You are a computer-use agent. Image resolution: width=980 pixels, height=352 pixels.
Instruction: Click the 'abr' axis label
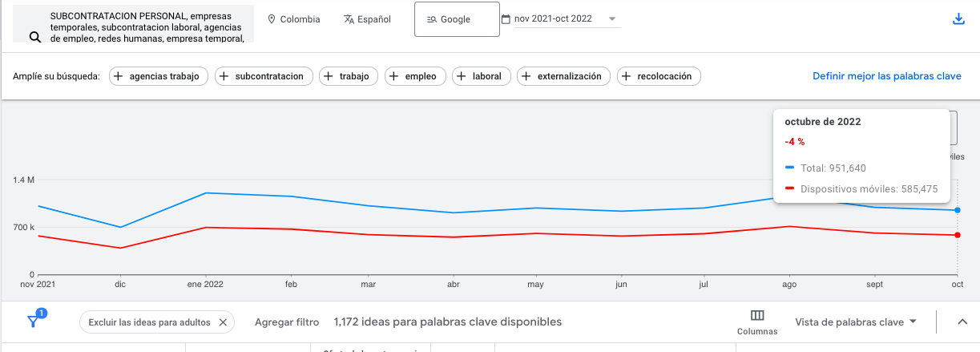[x=453, y=284]
